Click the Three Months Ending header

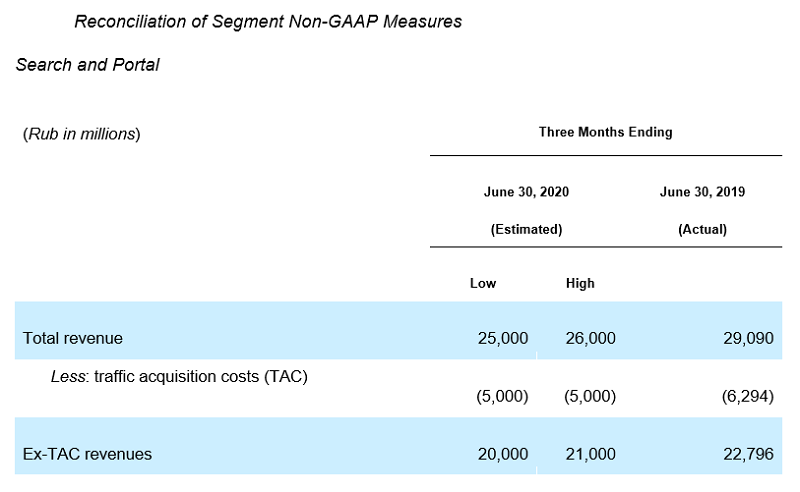606,132
